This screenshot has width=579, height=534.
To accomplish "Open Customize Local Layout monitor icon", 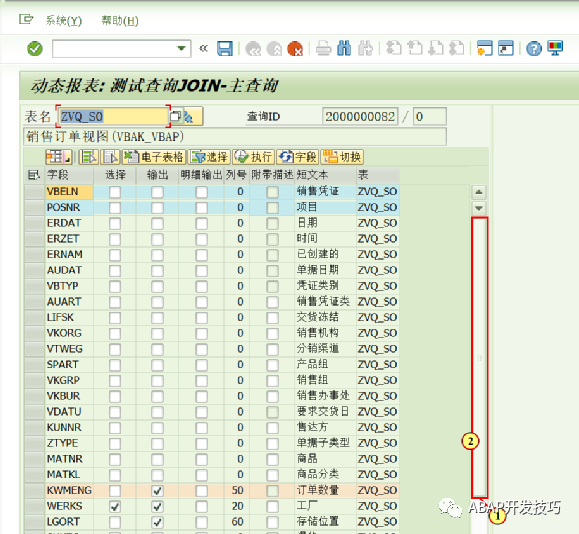I will tap(555, 48).
